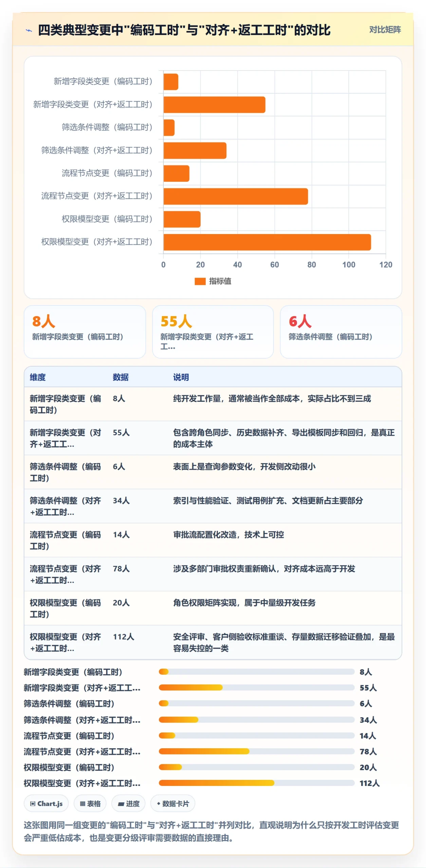Click the 8人 stat card
The height and width of the screenshot is (868, 426).
click(x=85, y=332)
